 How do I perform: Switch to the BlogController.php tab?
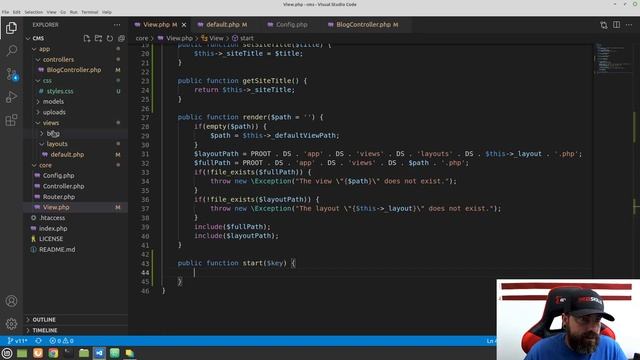pos(363,25)
